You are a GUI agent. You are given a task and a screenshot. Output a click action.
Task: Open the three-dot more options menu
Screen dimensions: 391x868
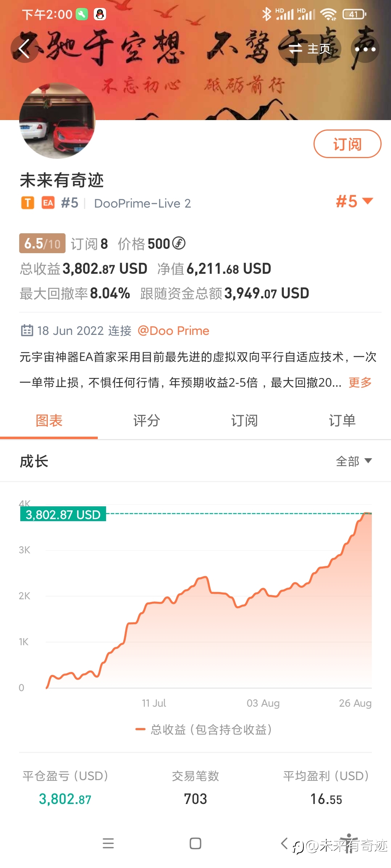click(365, 49)
